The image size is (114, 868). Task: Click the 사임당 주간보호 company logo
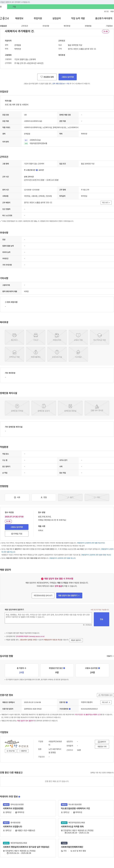point(17,744)
